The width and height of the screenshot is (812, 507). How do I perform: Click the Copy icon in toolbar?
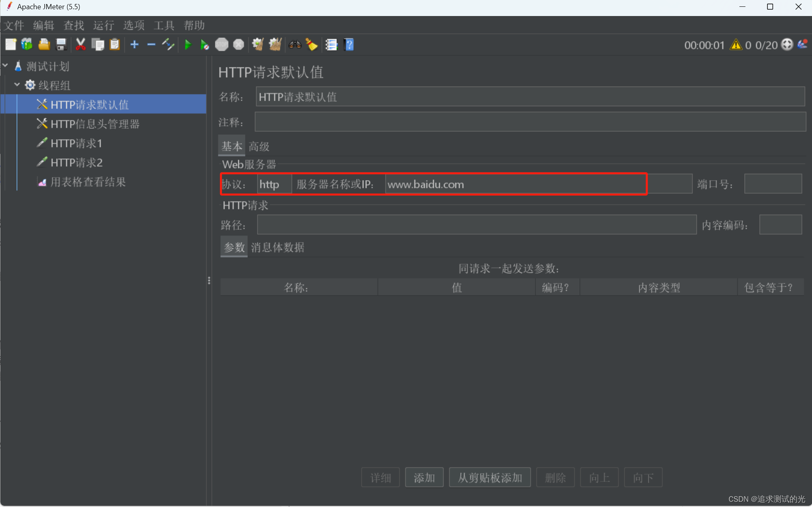[x=98, y=45]
